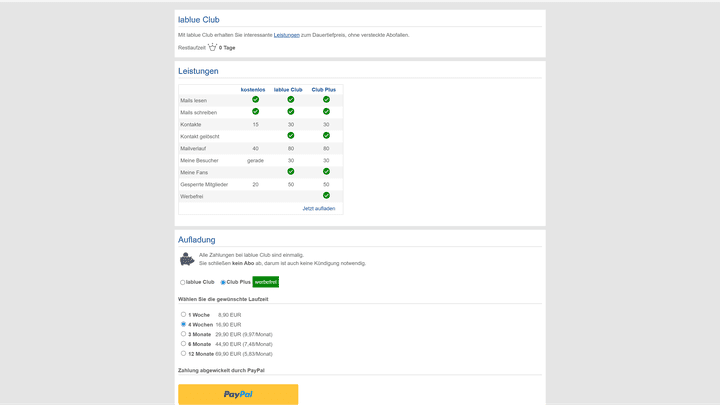
Task: Click the Jetzt aufladen link
Action: tap(319, 208)
